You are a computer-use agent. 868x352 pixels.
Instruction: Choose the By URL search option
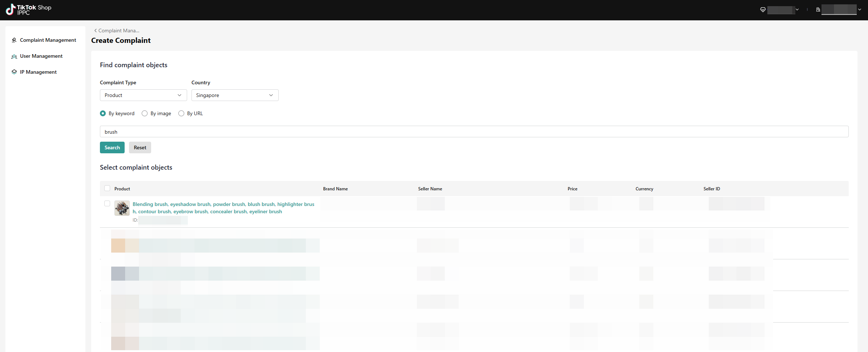coord(181,113)
